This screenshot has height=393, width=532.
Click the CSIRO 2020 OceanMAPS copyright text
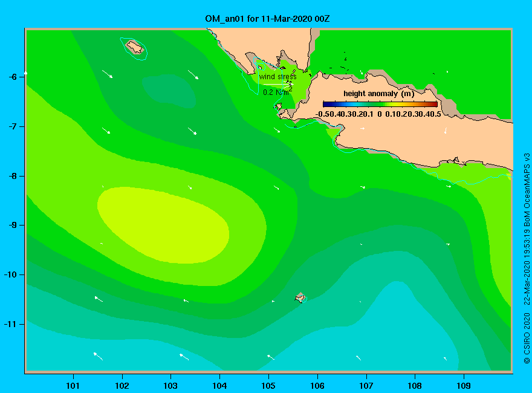coord(527,258)
